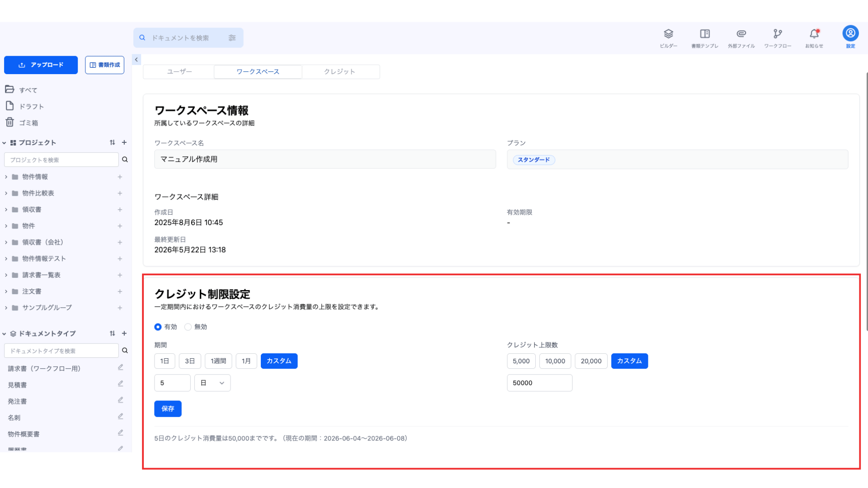Edit 請求書（ワークフロー用）document type
The height and width of the screenshot is (488, 868).
(120, 367)
